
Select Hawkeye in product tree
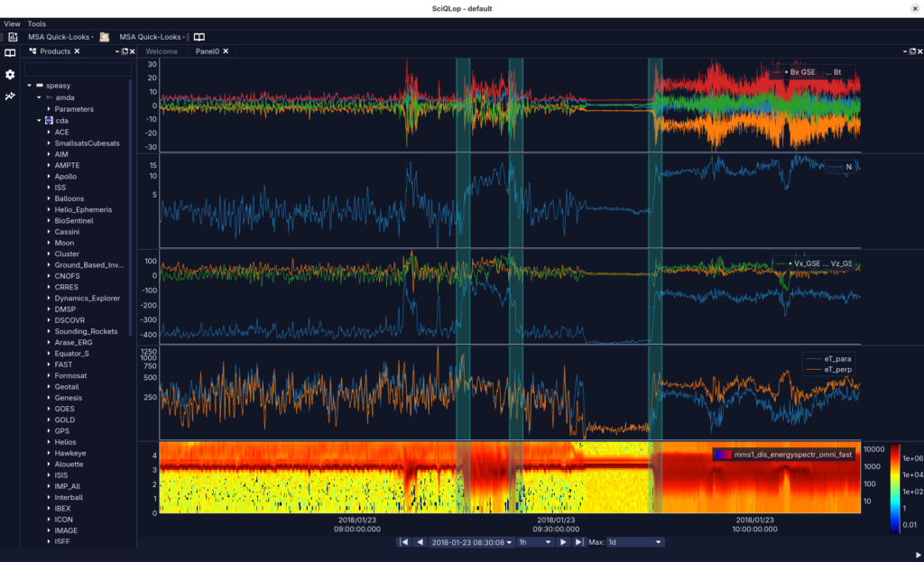click(70, 453)
